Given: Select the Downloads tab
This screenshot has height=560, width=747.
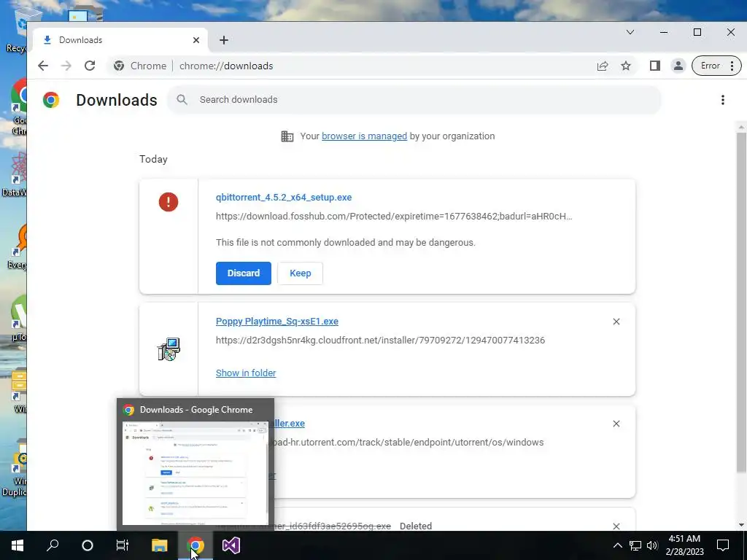Looking at the screenshot, I should pos(120,40).
